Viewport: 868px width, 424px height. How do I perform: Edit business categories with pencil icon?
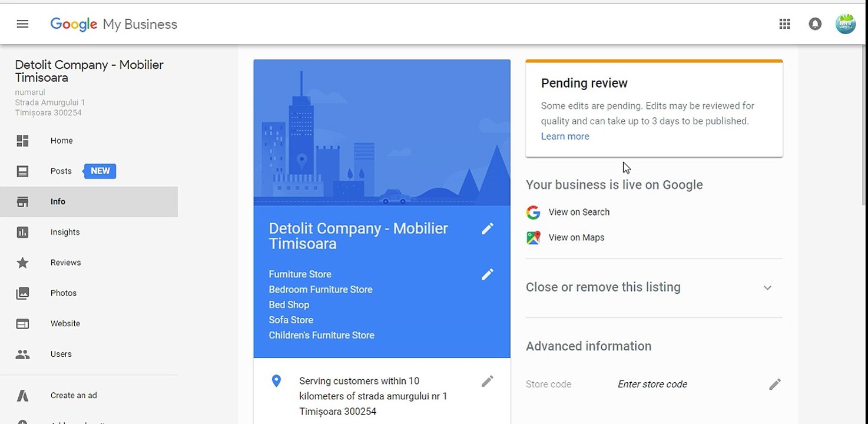pyautogui.click(x=487, y=274)
